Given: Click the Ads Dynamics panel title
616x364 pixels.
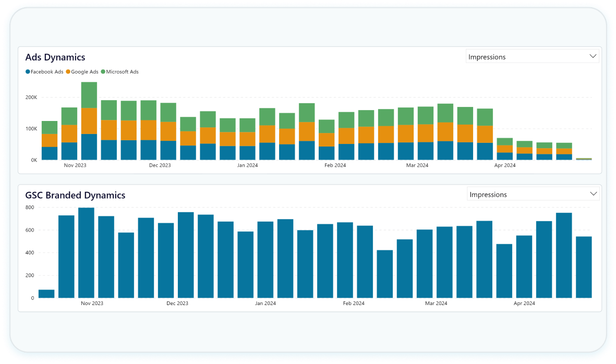Looking at the screenshot, I should click(x=55, y=57).
